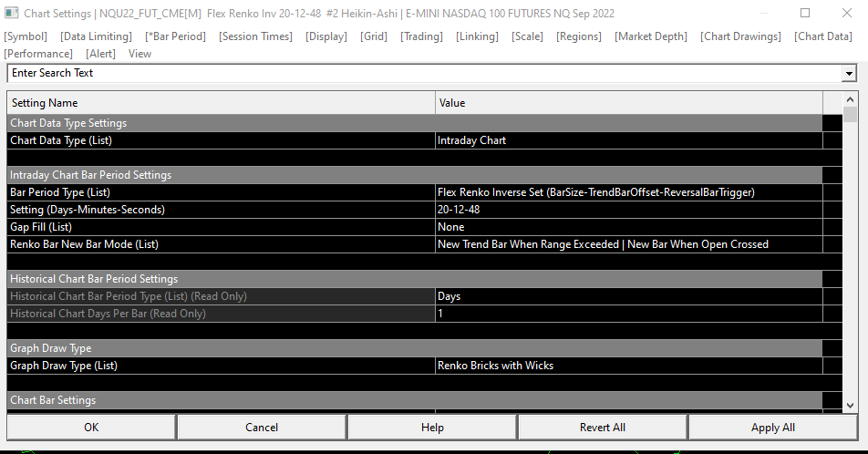The height and width of the screenshot is (454, 868).
Task: Click the scrollbar down arrow
Action: tap(851, 406)
